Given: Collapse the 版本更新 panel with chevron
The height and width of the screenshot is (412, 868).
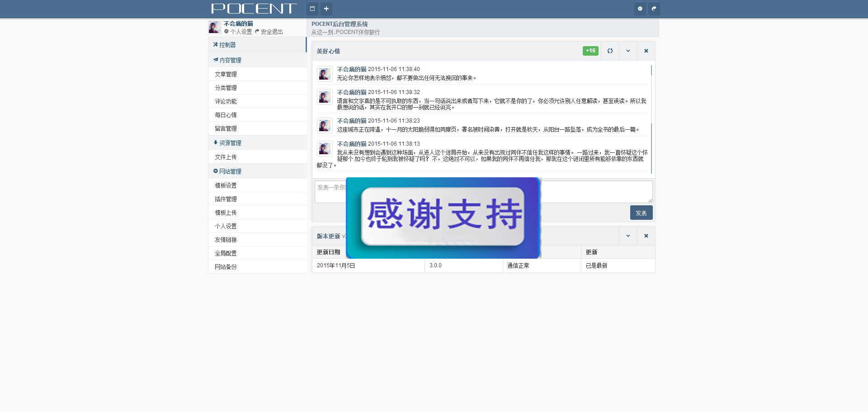Looking at the screenshot, I should (628, 236).
